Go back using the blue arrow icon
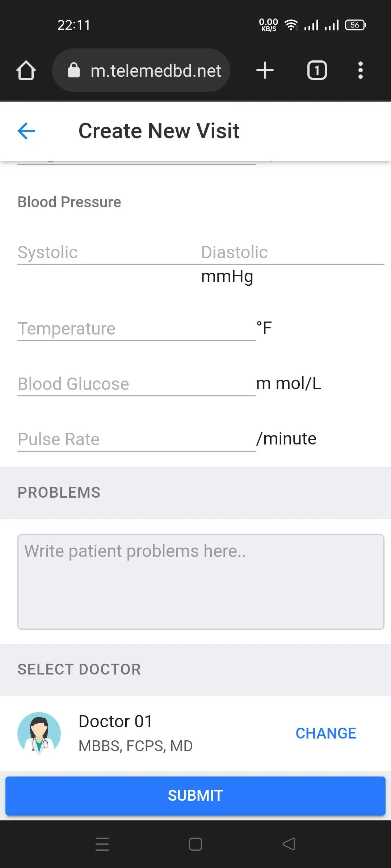The height and width of the screenshot is (868, 391). pyautogui.click(x=26, y=131)
